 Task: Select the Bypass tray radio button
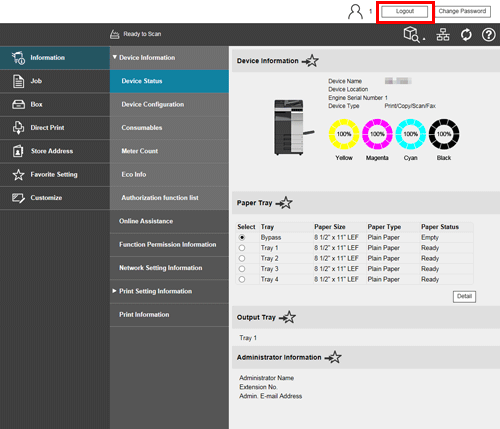click(242, 237)
